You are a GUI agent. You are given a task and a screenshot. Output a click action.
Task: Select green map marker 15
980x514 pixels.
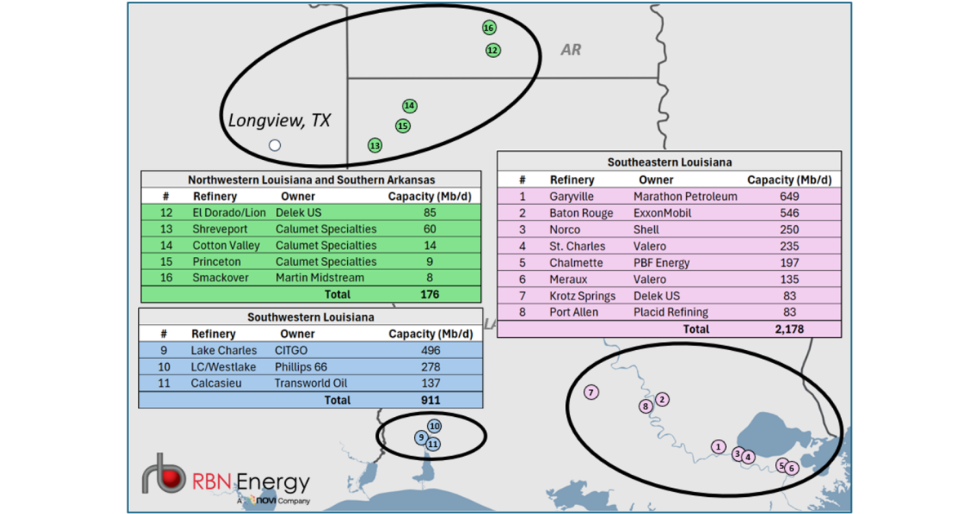tap(403, 126)
